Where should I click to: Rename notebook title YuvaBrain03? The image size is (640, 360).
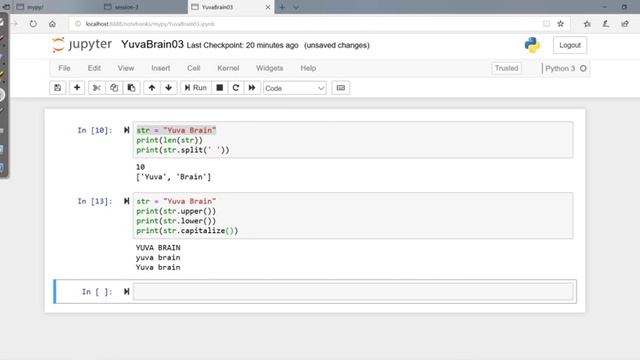coord(152,44)
